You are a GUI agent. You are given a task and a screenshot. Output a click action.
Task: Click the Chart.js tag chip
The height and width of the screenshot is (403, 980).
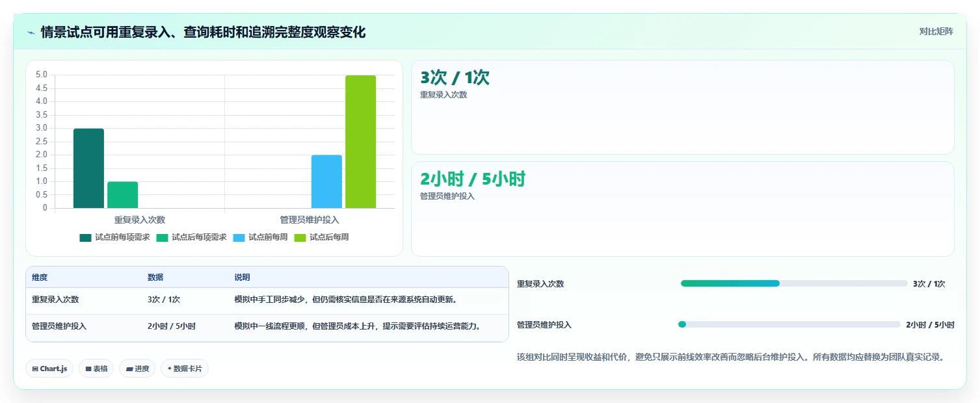point(49,369)
